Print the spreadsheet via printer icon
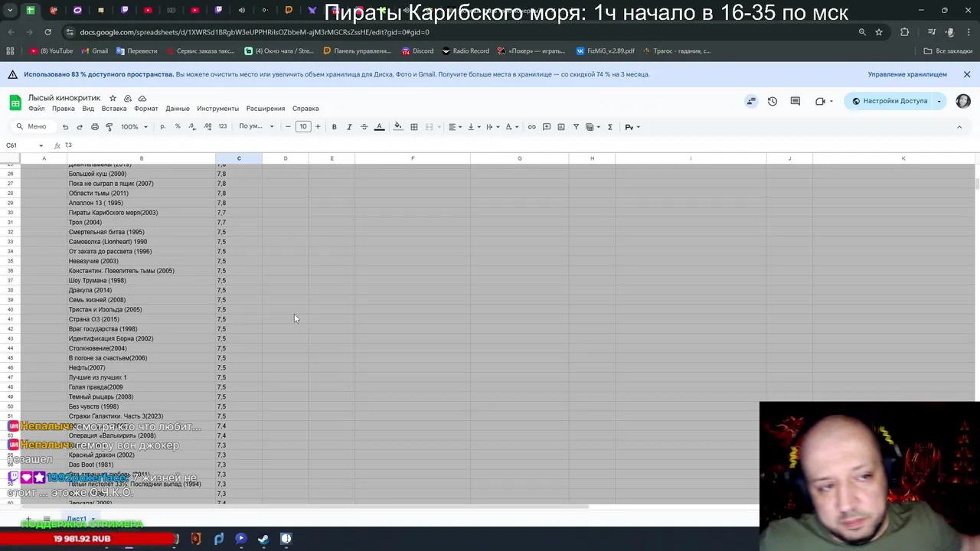 95,127
